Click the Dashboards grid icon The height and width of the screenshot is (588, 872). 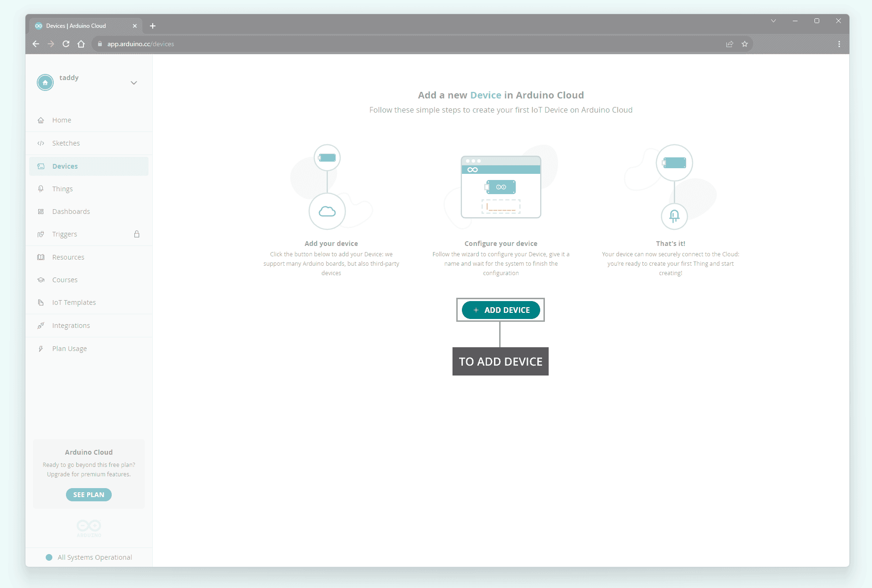click(41, 212)
